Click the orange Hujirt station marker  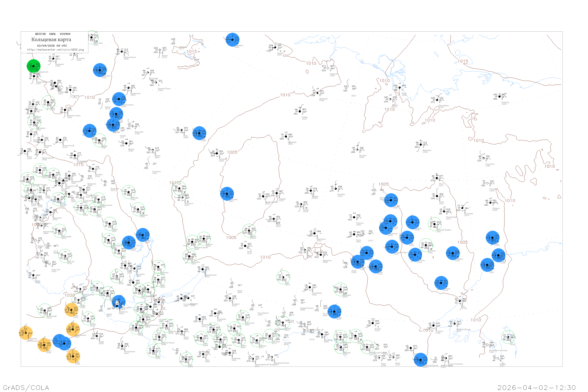click(73, 356)
